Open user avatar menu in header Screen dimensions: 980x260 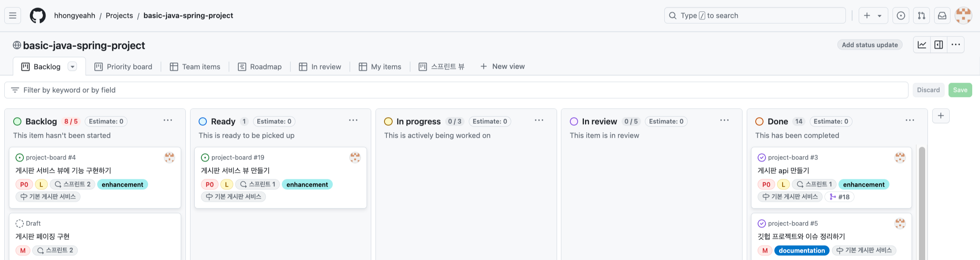[x=963, y=16]
